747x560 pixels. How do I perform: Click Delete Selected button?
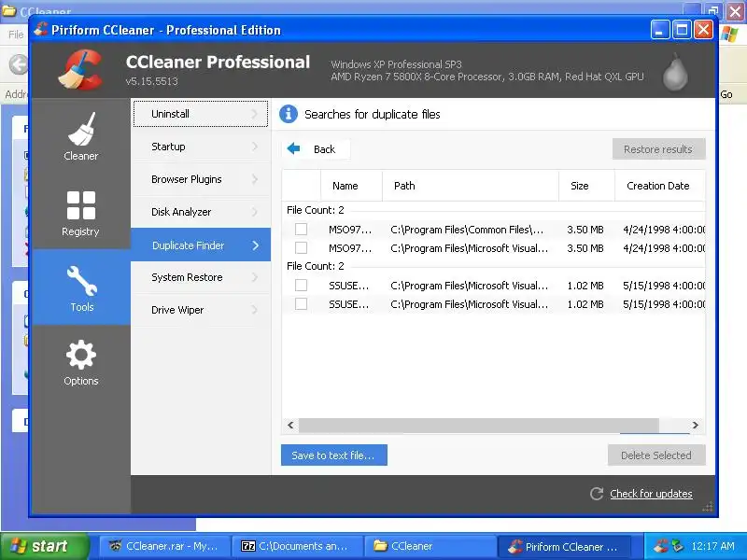656,455
